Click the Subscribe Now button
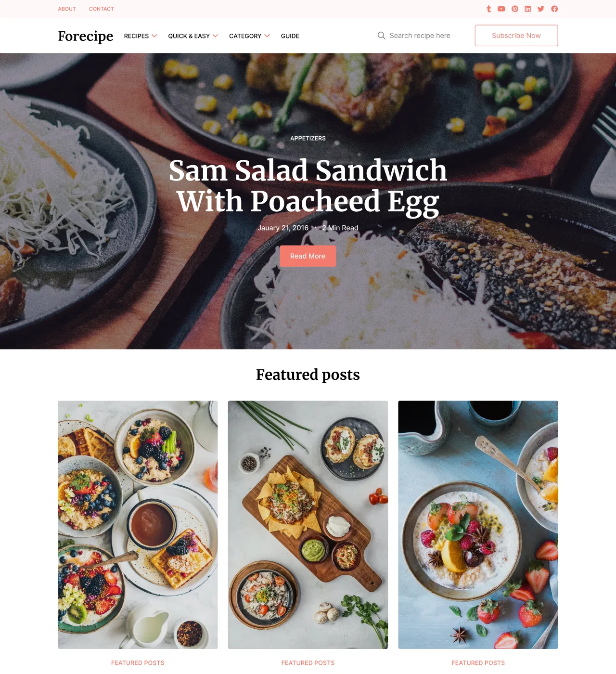The height and width of the screenshot is (674, 616). tap(516, 36)
